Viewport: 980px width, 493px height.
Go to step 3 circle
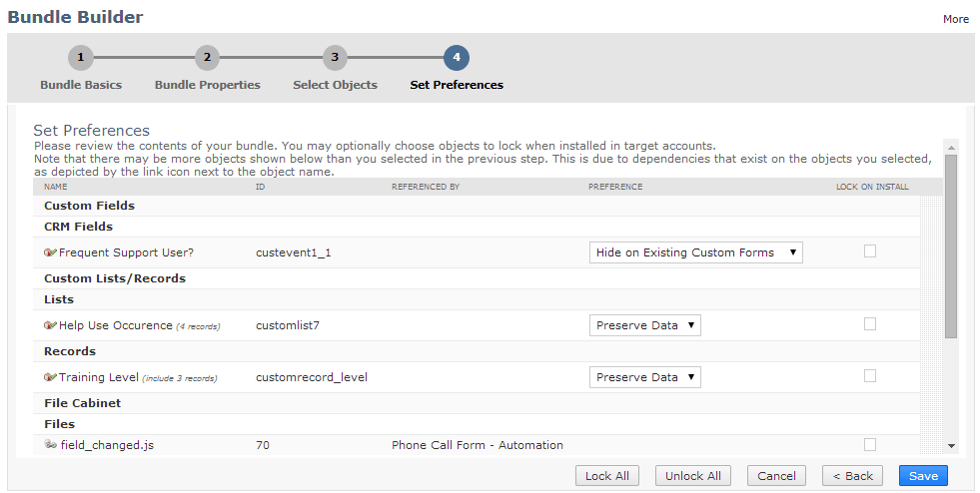click(x=335, y=58)
